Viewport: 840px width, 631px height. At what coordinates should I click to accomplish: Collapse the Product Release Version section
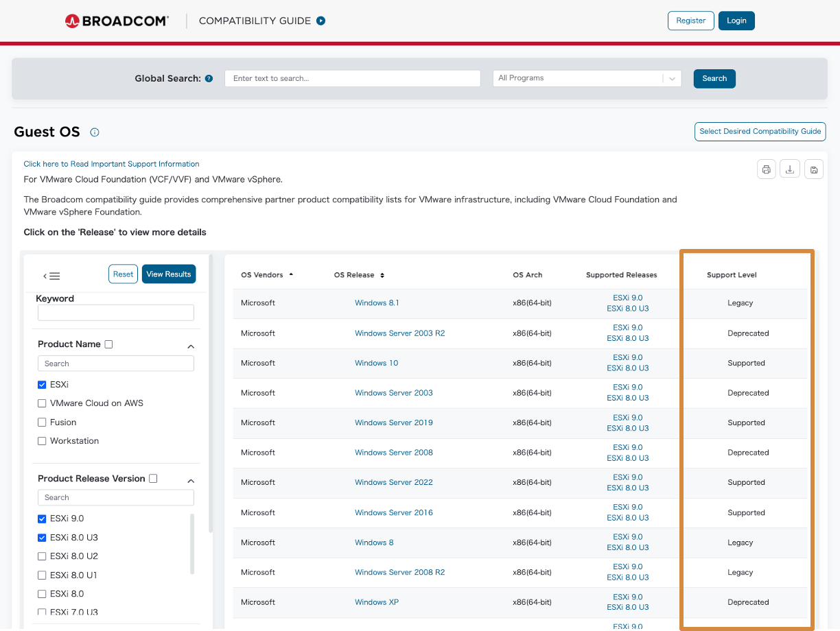coord(191,480)
